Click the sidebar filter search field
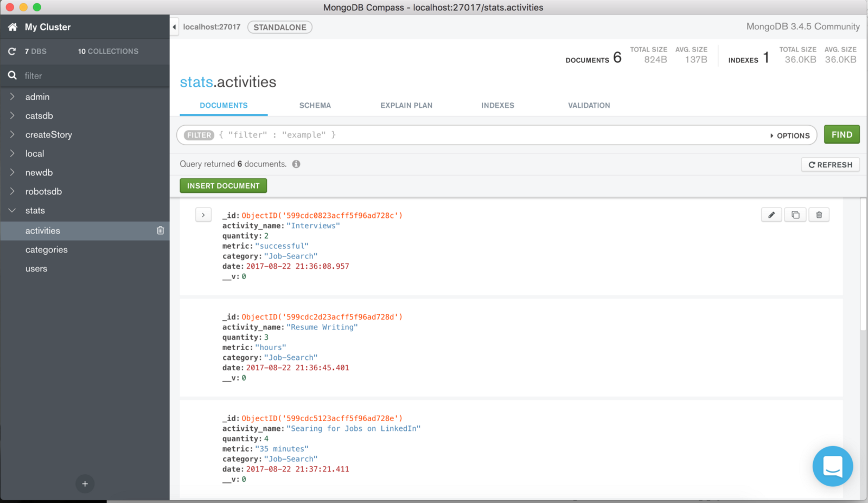The height and width of the screenshot is (503, 868). tap(92, 76)
